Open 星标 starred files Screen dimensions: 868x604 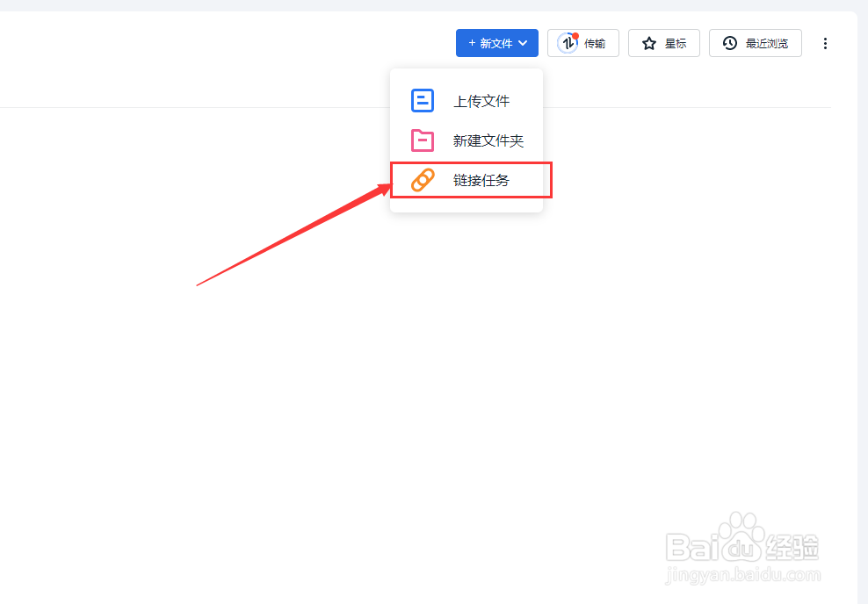pos(663,42)
